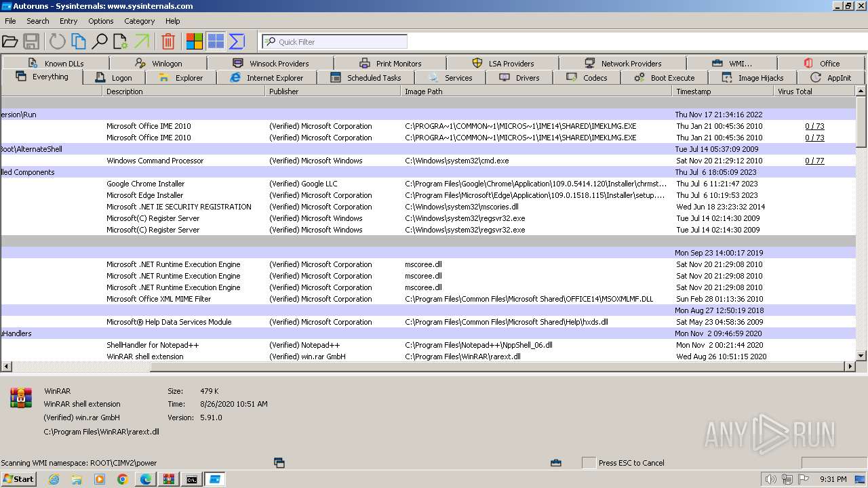Image resolution: width=868 pixels, height=488 pixels.
Task: Refresh the autoruns scan
Action: pyautogui.click(x=57, y=41)
